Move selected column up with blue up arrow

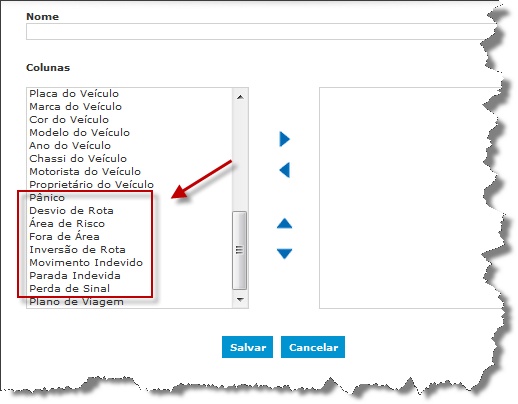pyautogui.click(x=284, y=224)
